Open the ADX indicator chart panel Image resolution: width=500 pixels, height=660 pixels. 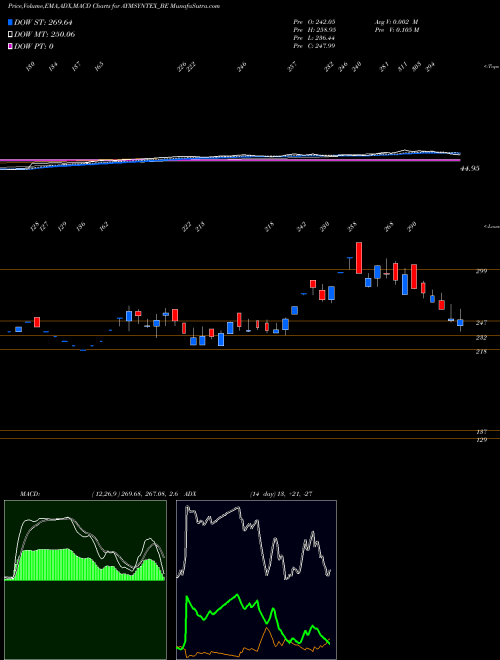(256, 580)
